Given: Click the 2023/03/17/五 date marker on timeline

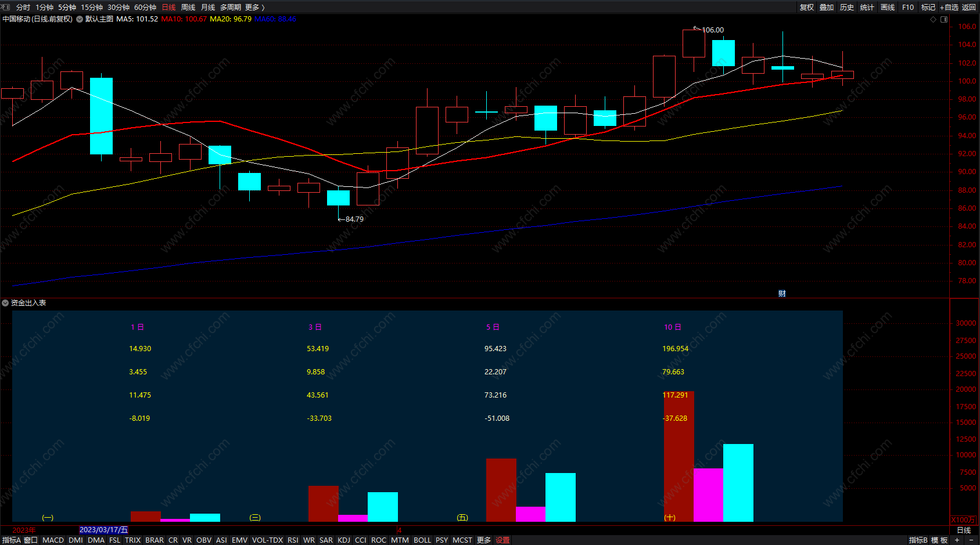Looking at the screenshot, I should (103, 530).
